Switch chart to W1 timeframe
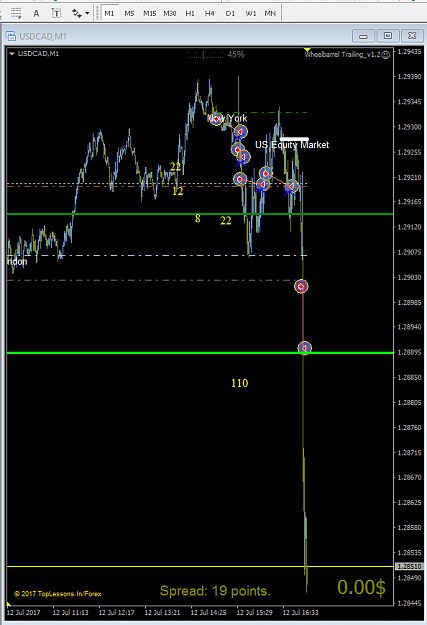The height and width of the screenshot is (625, 427). 251,13
